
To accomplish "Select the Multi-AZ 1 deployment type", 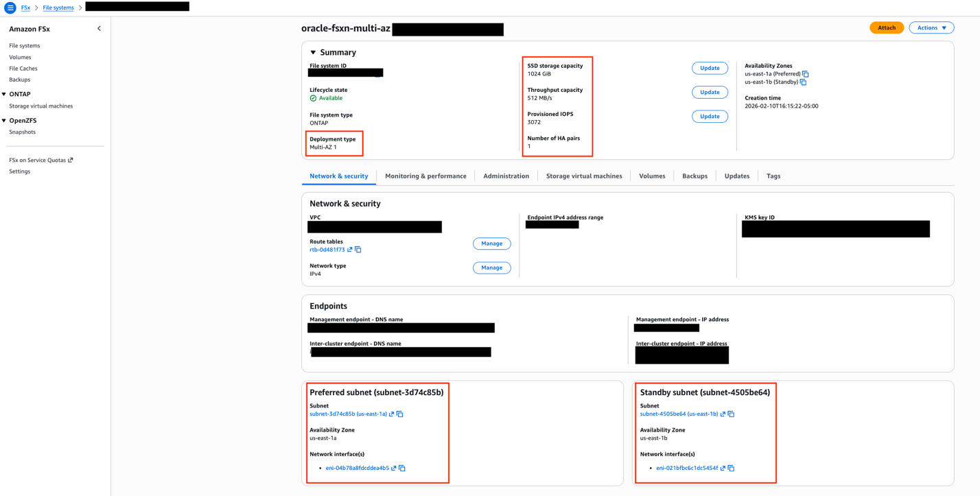I will pos(323,147).
